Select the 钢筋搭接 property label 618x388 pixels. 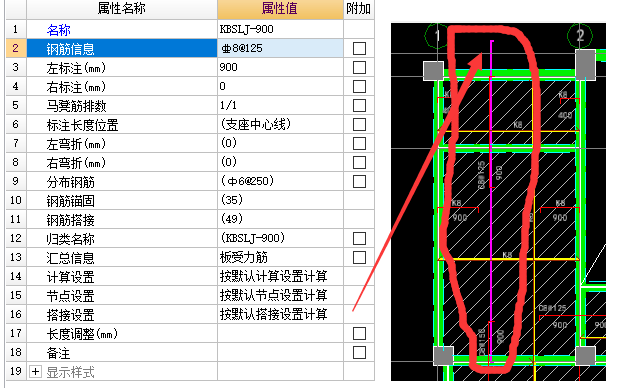[x=71, y=220]
